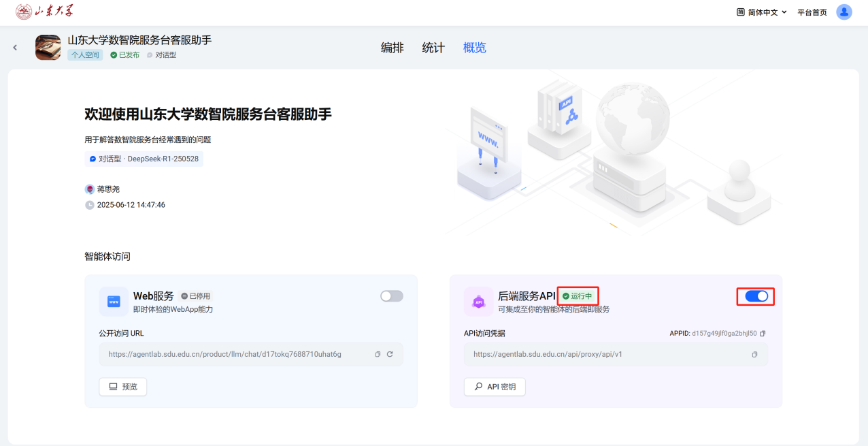Refresh the public access URL
Image resolution: width=868 pixels, height=446 pixels.
click(390, 354)
